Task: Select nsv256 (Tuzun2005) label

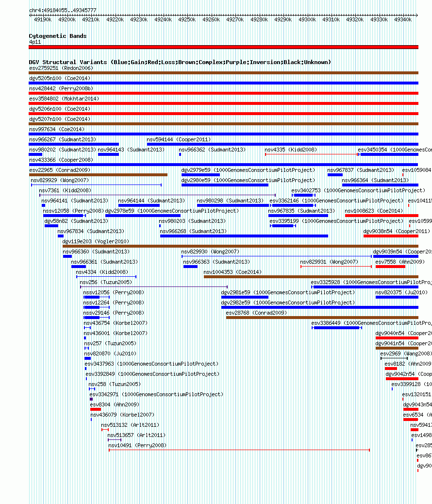Action: tap(106, 283)
